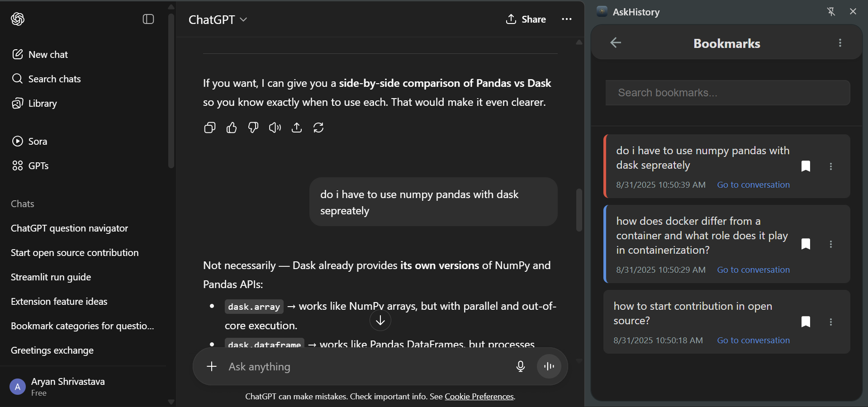The width and height of the screenshot is (868, 407).
Task: Jump to bottom with the down arrow button
Action: [380, 321]
